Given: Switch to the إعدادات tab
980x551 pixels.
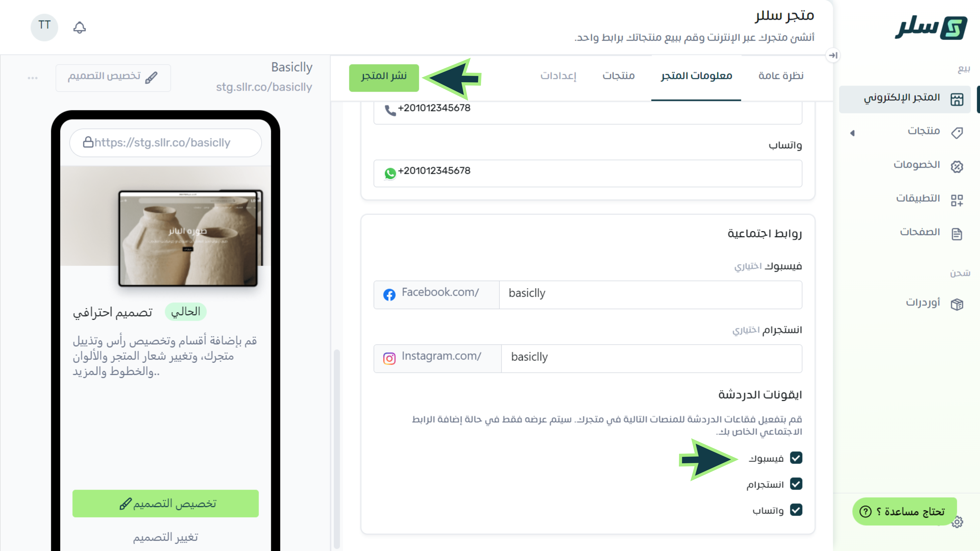Looking at the screenshot, I should pos(558,76).
